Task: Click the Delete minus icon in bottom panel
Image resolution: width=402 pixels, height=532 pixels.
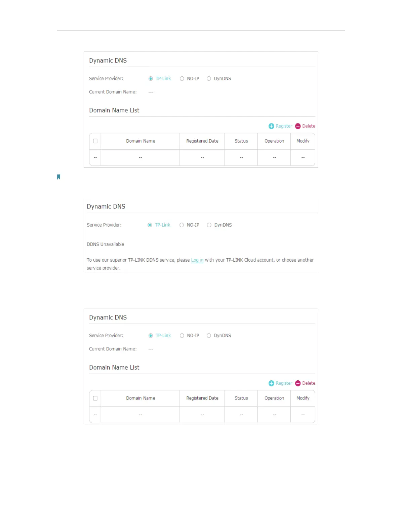Action: (298, 383)
